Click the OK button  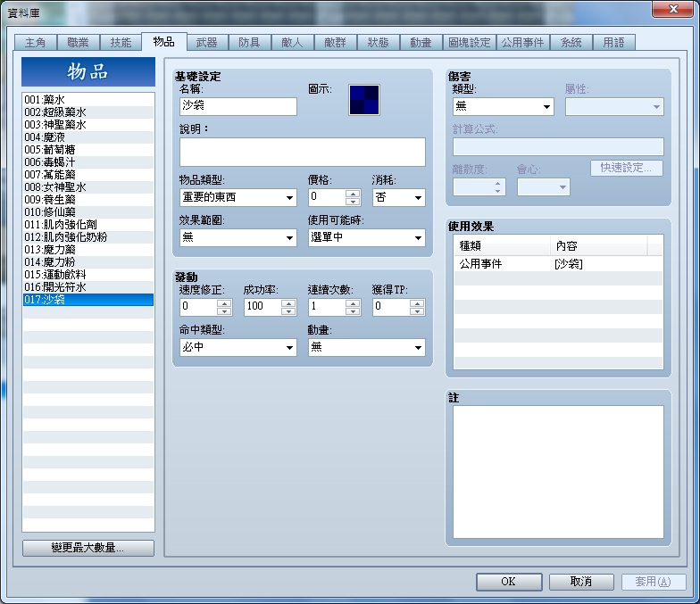pos(509,582)
